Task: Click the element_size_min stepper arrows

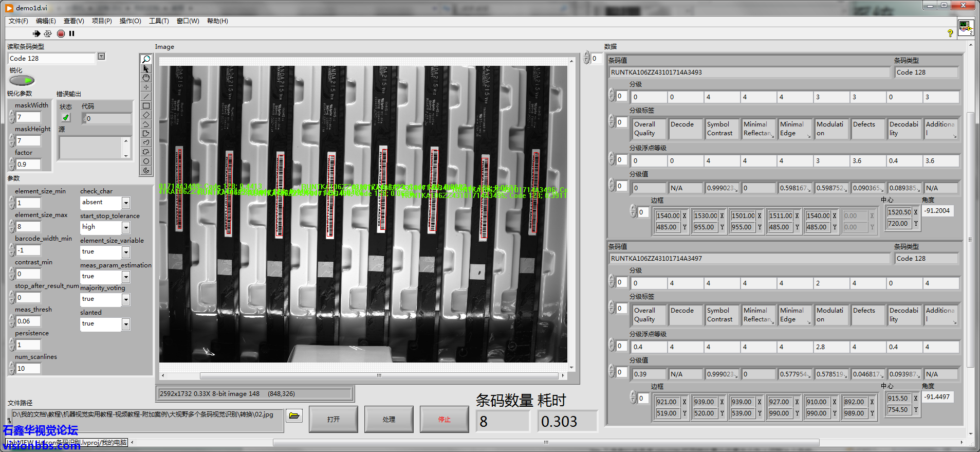Action: pyautogui.click(x=12, y=203)
